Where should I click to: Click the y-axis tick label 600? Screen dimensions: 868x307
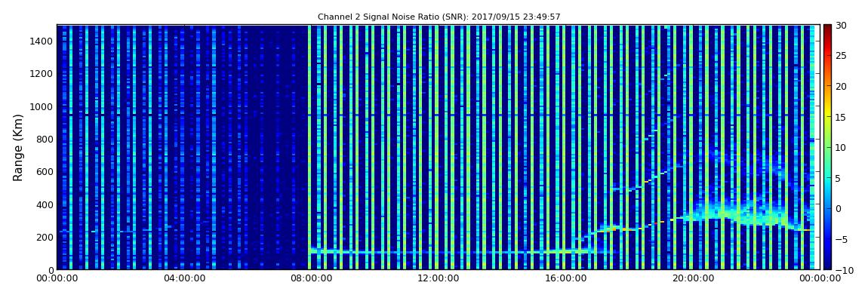pos(45,172)
